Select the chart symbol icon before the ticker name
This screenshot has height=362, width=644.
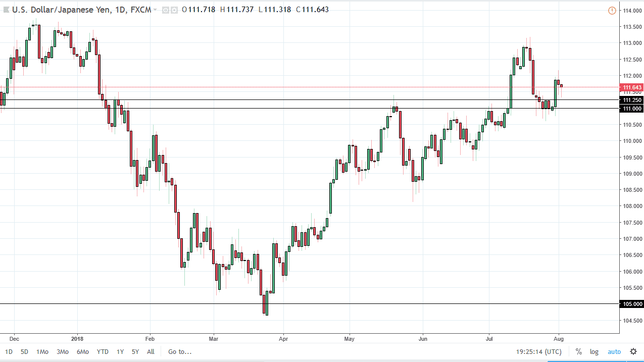(7, 9)
